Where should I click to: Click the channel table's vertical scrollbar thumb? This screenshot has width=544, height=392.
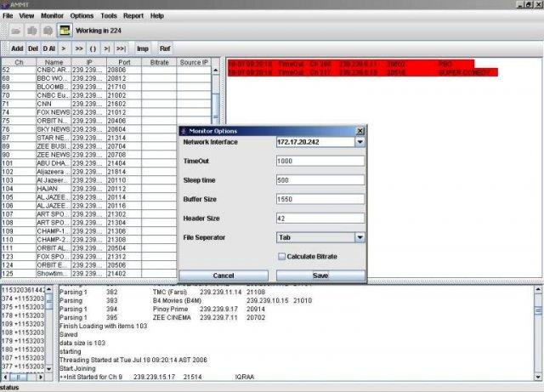pyautogui.click(x=215, y=105)
